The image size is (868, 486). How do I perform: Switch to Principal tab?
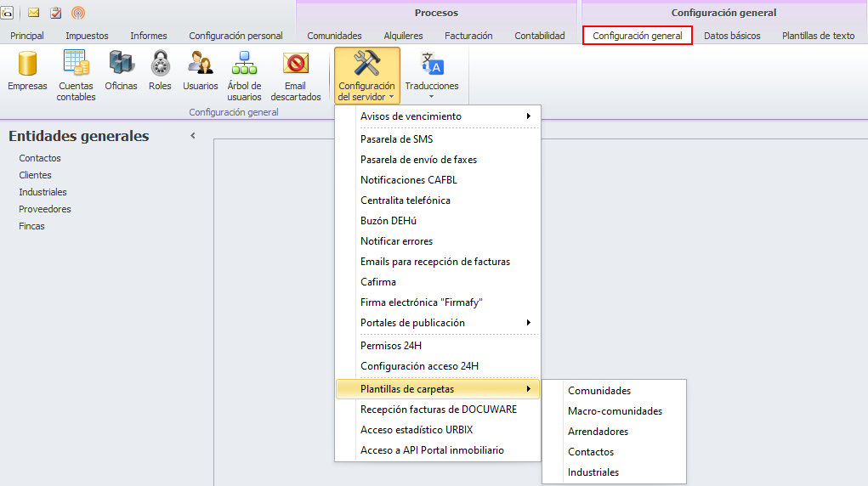(x=26, y=36)
